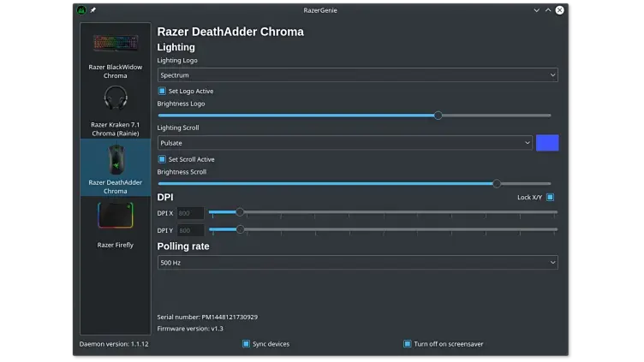Close the RazerGenie window

pyautogui.click(x=559, y=10)
